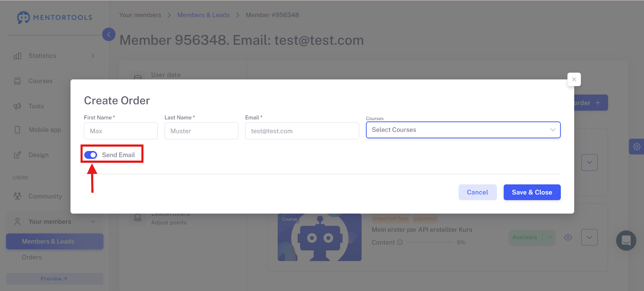Open the Orders sidebar item
Screen dimensions: 644x291
coord(32,257)
